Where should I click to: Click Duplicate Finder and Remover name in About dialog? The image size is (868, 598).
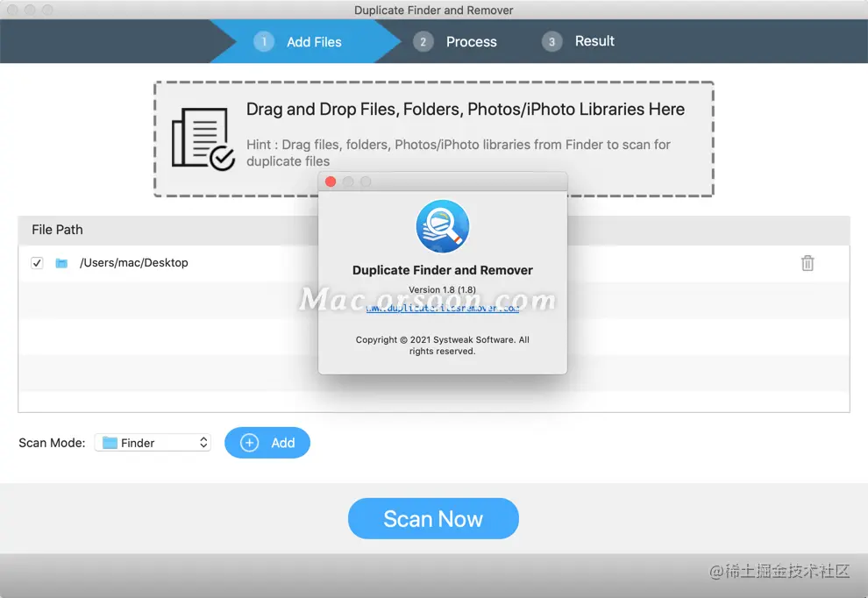pos(442,270)
